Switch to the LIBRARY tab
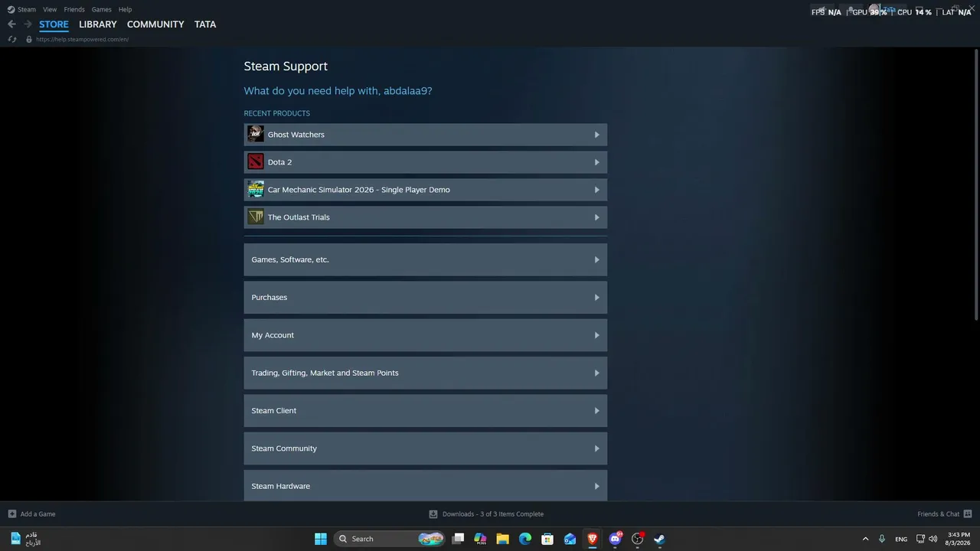Viewport: 980px width, 551px height. (98, 24)
